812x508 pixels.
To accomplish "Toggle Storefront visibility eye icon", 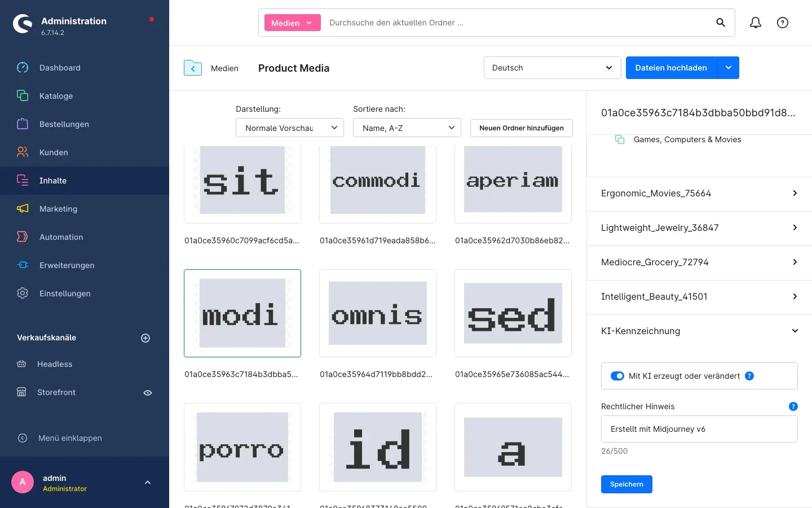I will [148, 393].
